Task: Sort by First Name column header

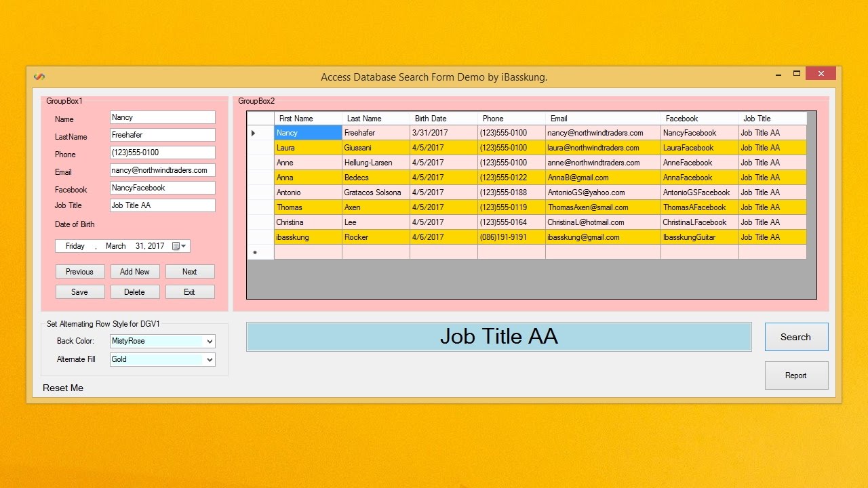Action: pos(308,119)
